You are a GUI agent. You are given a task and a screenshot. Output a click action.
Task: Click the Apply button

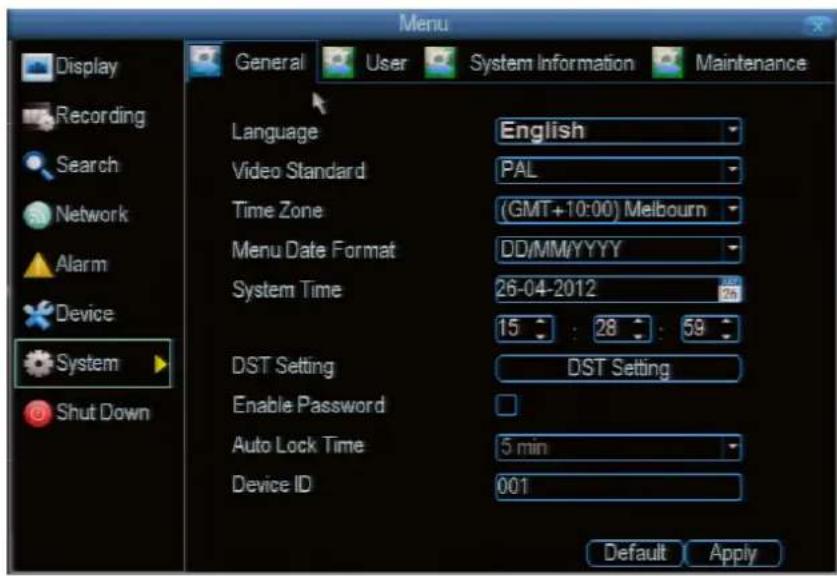pos(733,553)
